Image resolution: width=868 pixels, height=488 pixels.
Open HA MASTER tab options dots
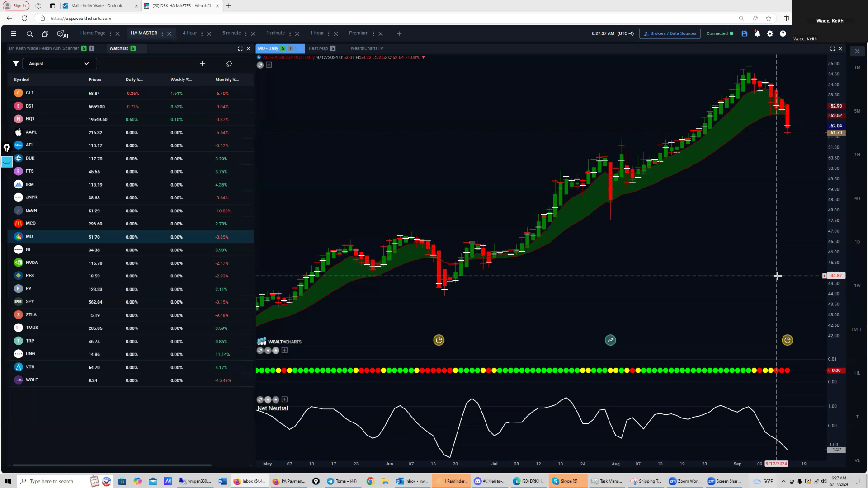[x=162, y=33]
